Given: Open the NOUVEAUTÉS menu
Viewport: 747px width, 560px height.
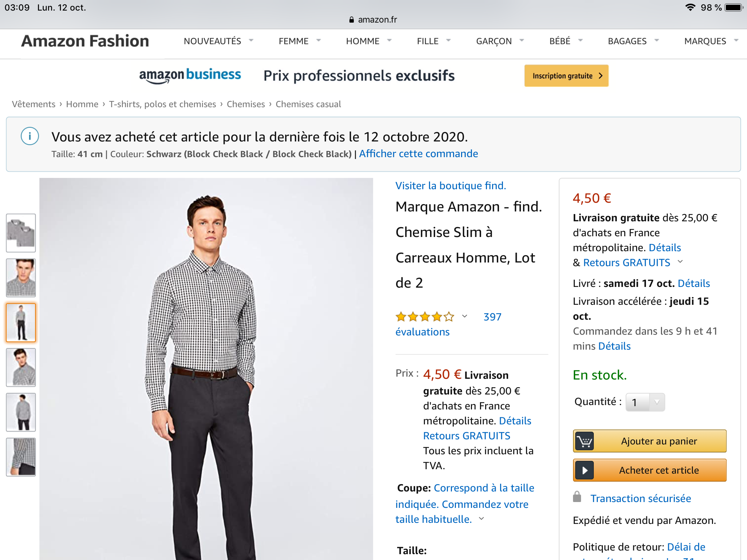Looking at the screenshot, I should point(218,41).
